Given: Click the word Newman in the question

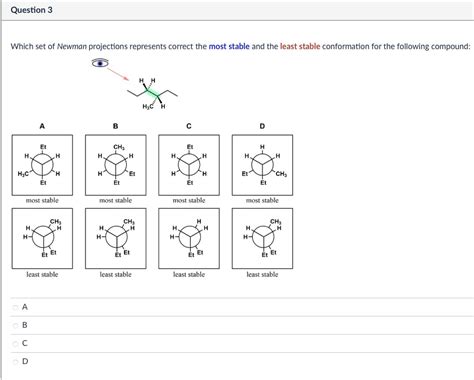Looking at the screenshot, I should click(x=72, y=46).
